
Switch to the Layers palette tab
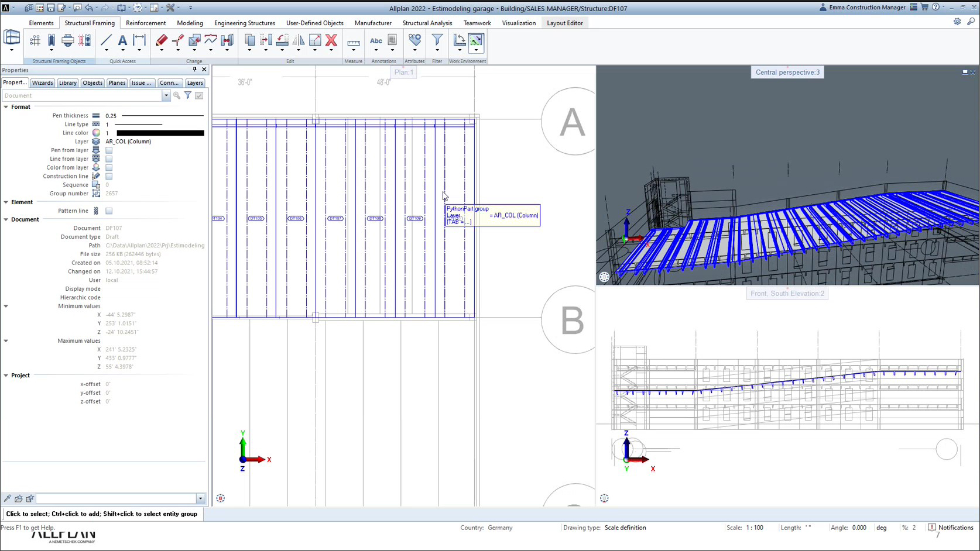coord(195,83)
